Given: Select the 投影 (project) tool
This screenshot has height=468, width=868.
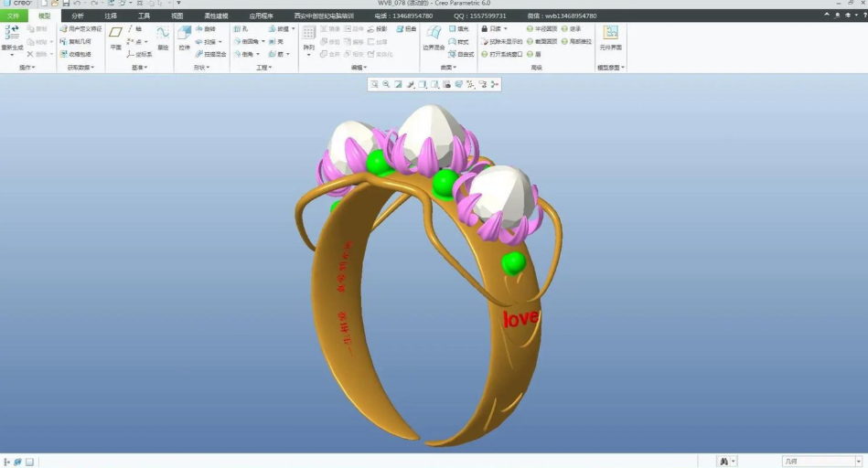Looking at the screenshot, I should tap(378, 28).
